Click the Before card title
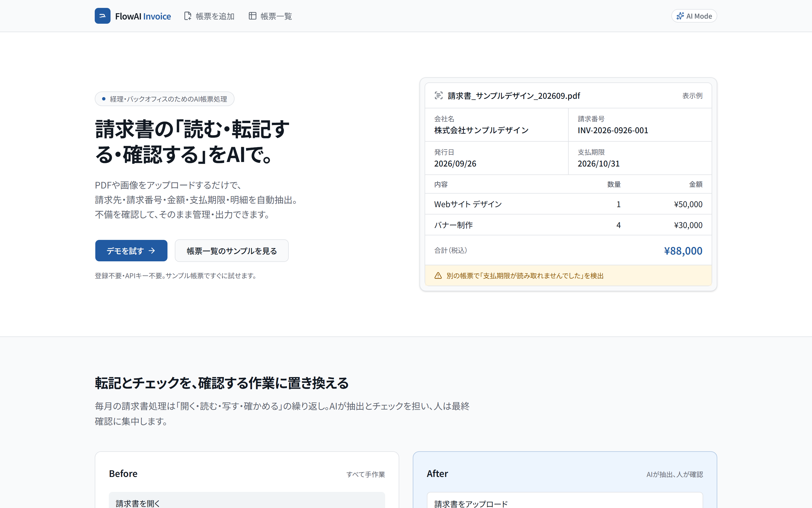Screen dimensions: 812x508 coord(123,473)
